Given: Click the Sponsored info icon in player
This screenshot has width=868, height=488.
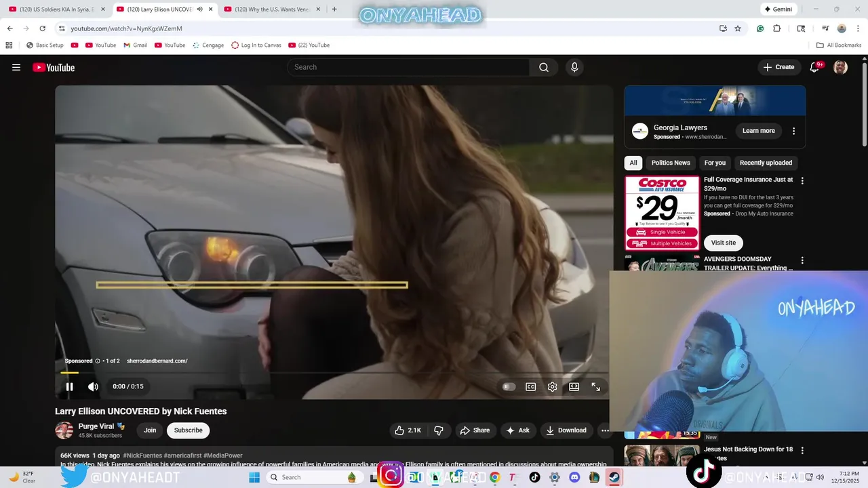Looking at the screenshot, I should pyautogui.click(x=98, y=361).
